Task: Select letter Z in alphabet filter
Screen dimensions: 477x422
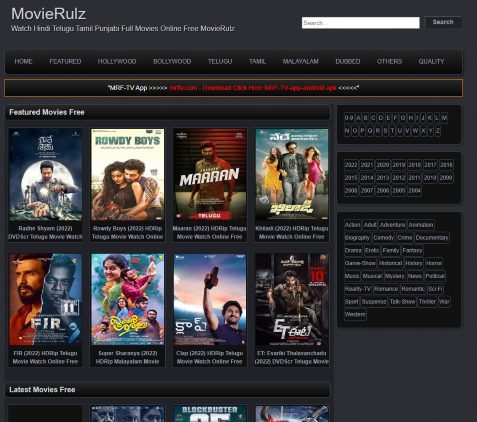Action: [x=438, y=131]
